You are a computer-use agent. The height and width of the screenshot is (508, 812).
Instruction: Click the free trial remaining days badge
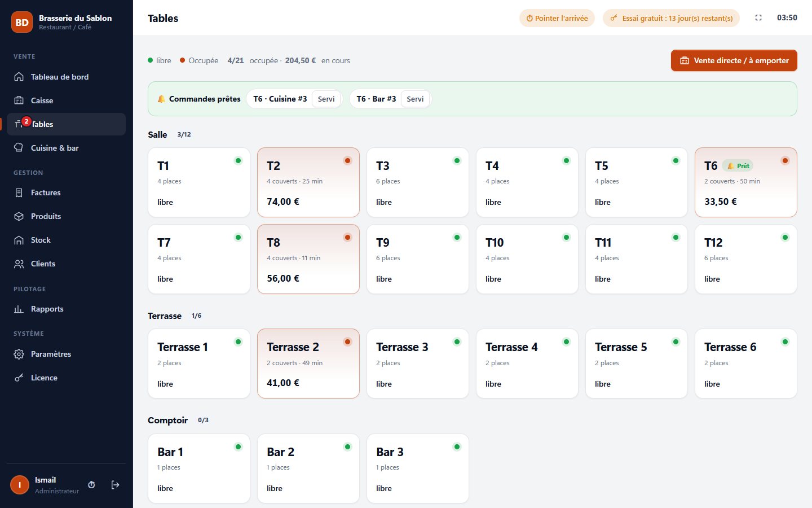(x=672, y=18)
